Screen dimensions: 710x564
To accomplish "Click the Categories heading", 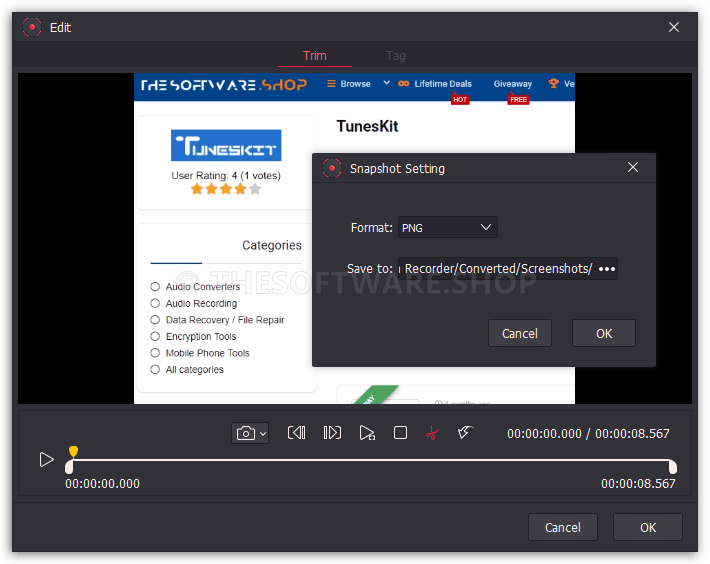I will 272,245.
